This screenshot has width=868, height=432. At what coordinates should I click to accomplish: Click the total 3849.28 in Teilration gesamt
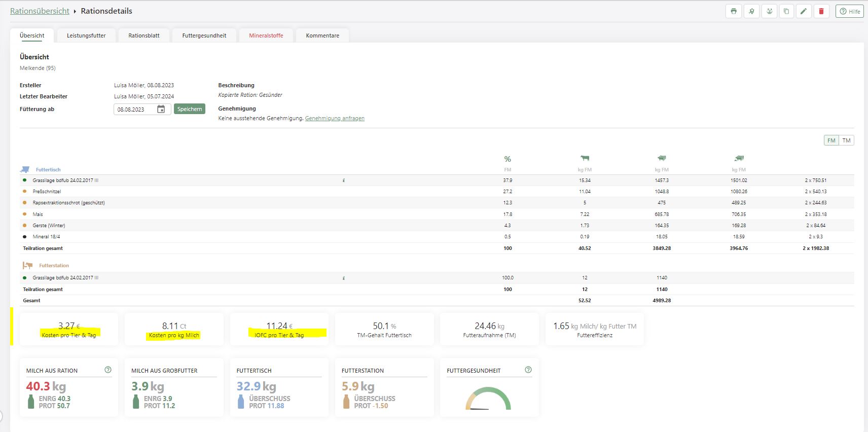662,248
